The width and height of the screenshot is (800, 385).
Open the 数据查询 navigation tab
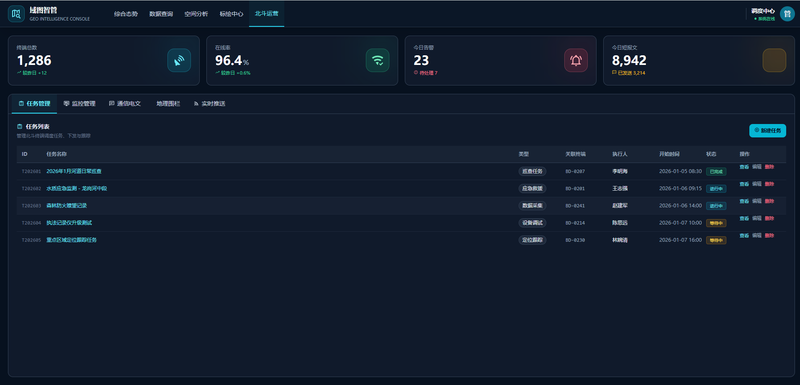click(161, 14)
